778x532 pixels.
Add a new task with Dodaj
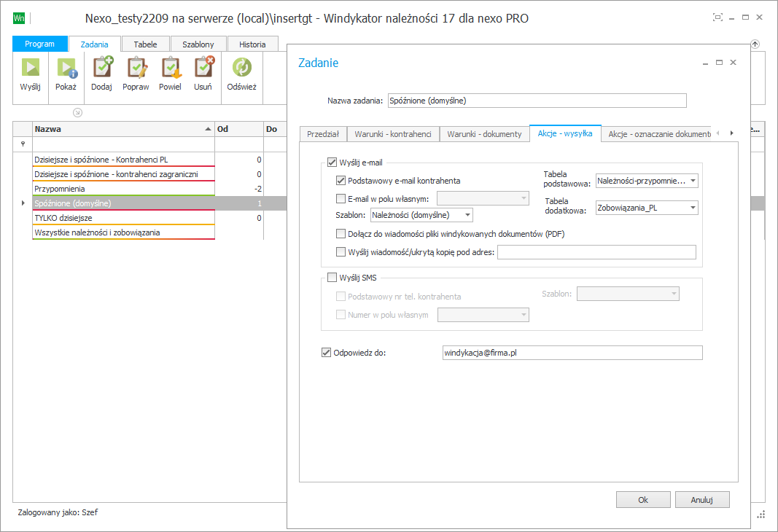pyautogui.click(x=101, y=68)
